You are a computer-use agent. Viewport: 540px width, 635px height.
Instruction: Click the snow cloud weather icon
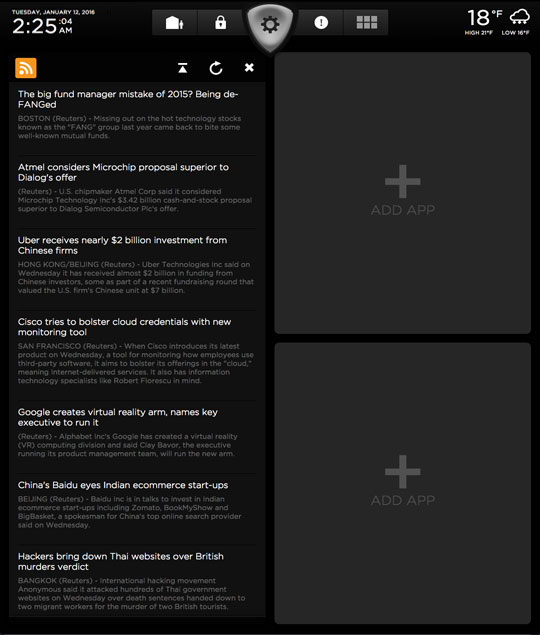[519, 17]
